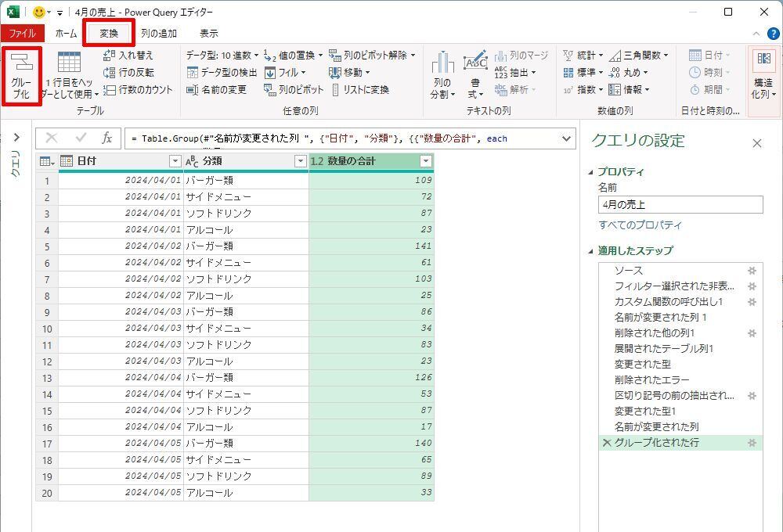
Task: Expand the クエリ navigation pane
Action: 16,138
